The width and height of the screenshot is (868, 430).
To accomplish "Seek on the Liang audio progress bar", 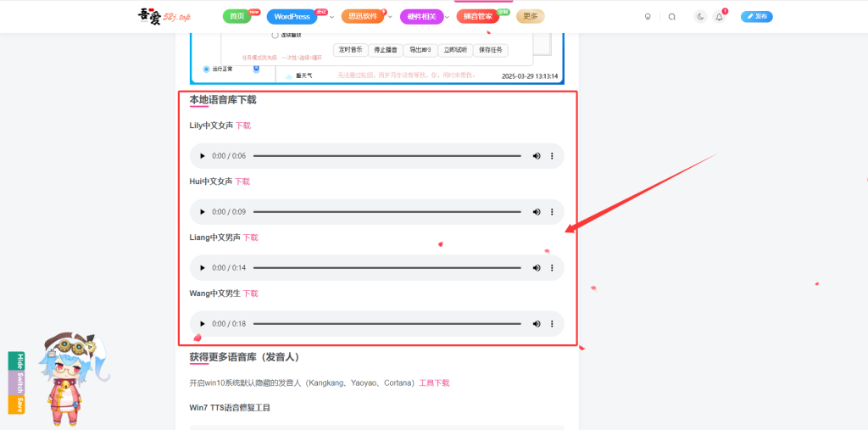I will [x=387, y=268].
